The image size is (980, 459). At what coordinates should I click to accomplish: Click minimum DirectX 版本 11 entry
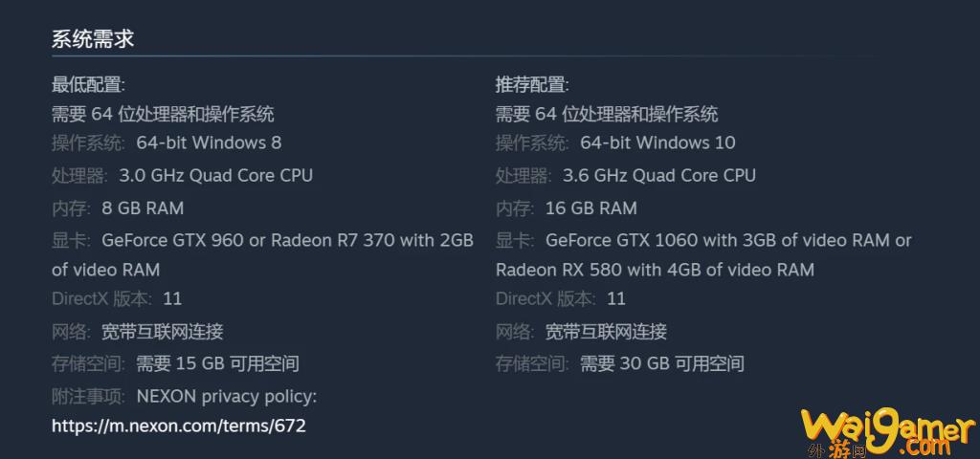(117, 298)
